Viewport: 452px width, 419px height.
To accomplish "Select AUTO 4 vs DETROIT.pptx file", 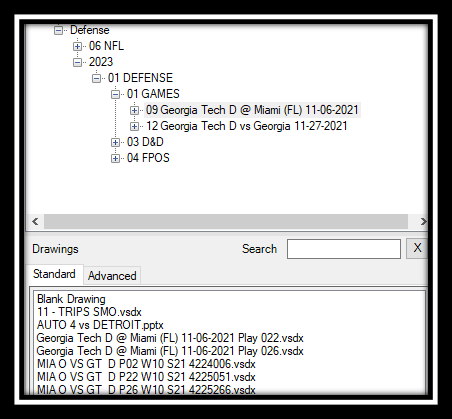I will click(100, 325).
